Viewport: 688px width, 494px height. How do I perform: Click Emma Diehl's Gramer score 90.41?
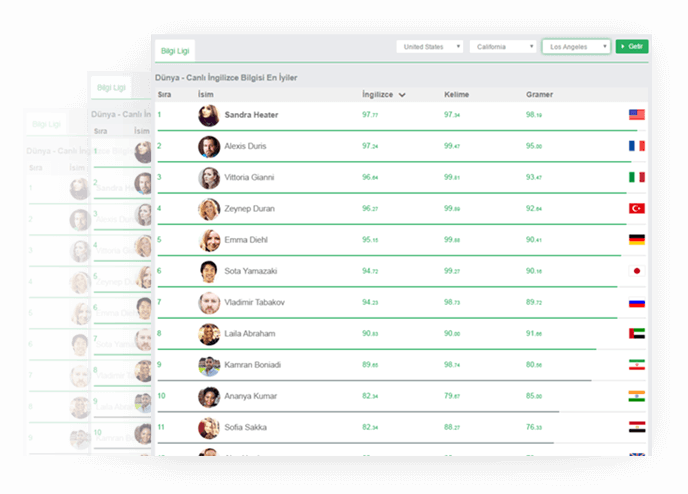tap(534, 240)
